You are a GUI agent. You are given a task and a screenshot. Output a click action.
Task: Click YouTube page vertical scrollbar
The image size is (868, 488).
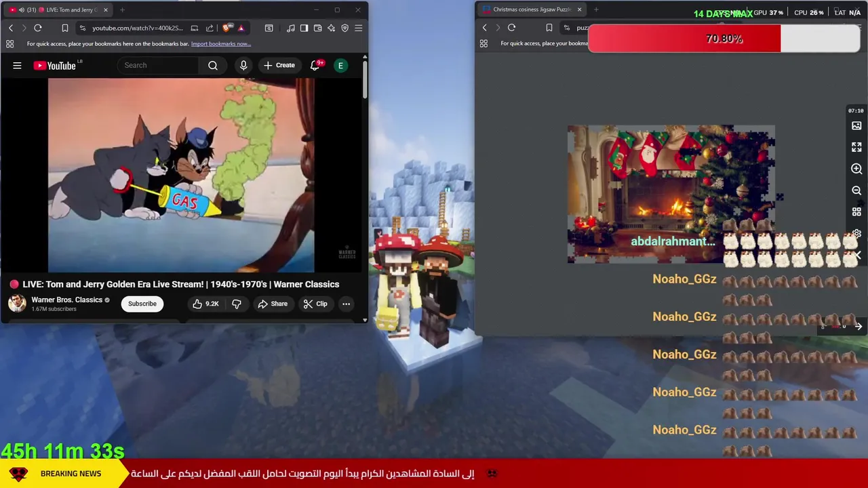[x=365, y=79]
